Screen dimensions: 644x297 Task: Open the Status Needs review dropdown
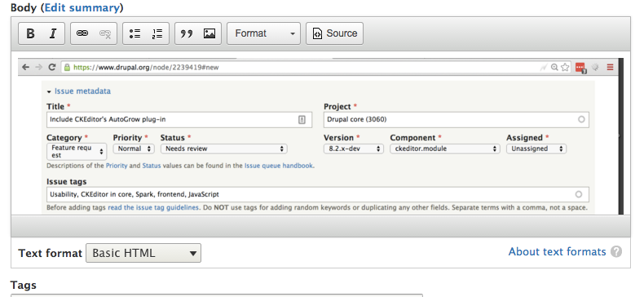(224, 148)
